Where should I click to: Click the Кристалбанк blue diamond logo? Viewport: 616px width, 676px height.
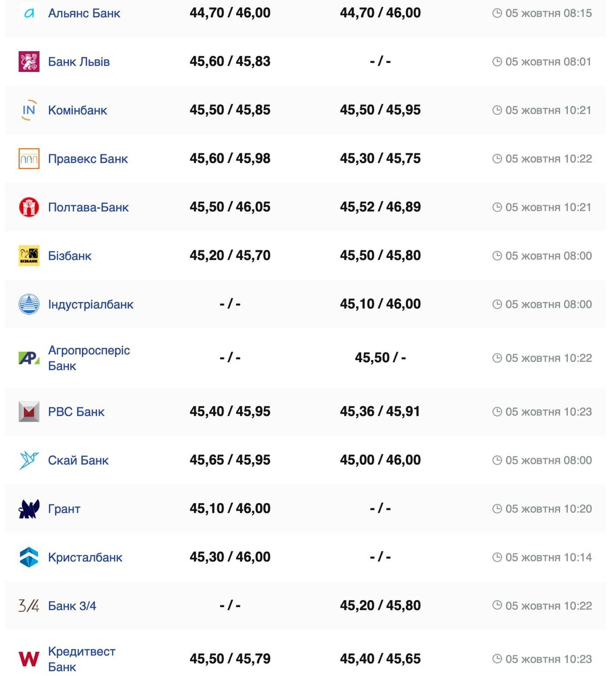pos(29,557)
